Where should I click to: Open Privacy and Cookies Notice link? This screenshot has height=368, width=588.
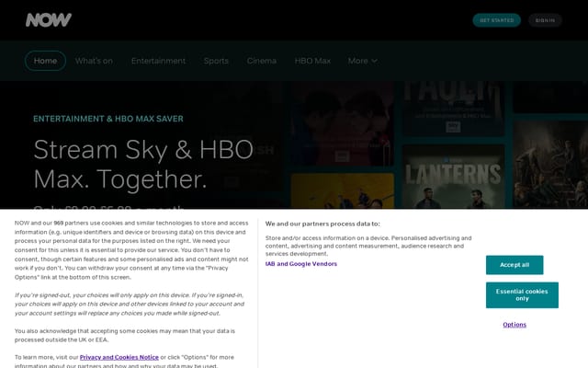tap(119, 357)
